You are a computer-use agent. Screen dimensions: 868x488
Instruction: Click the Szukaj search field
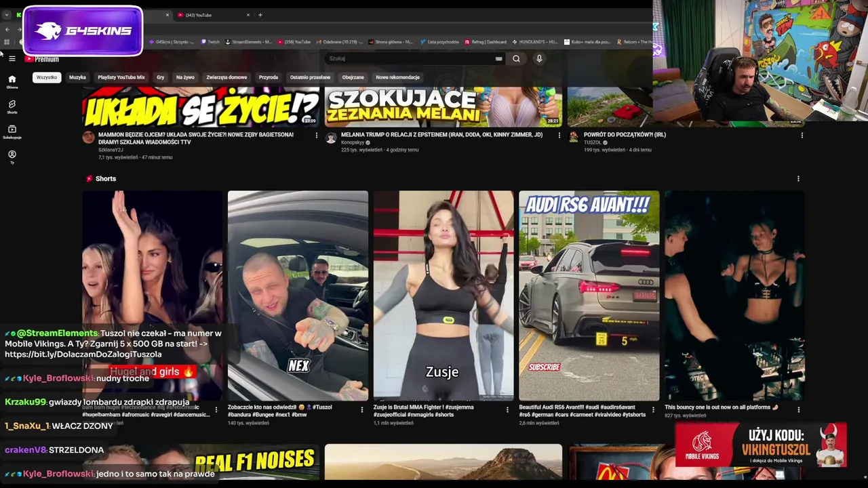(410, 59)
